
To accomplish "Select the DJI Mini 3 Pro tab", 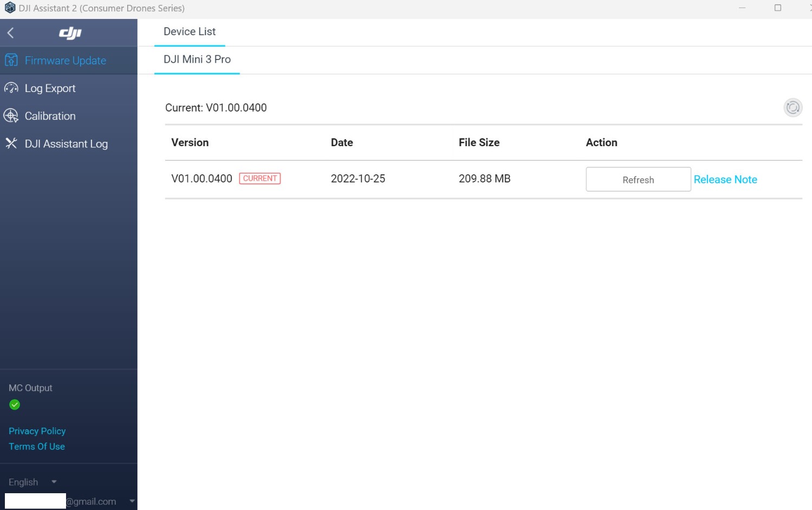I will click(x=197, y=60).
